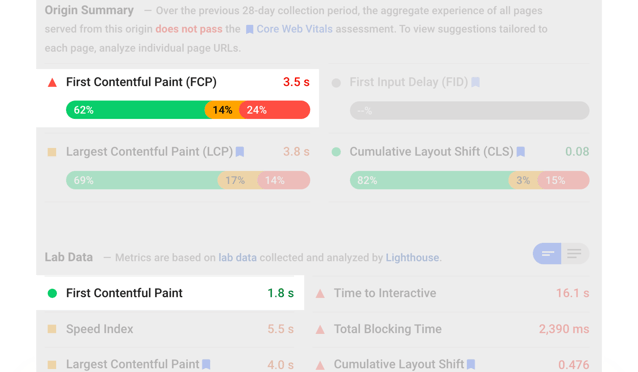Viewport: 638px width, 372px height.
Task: Select the Total Blocking Time 2,390 ms value
Action: tap(564, 329)
